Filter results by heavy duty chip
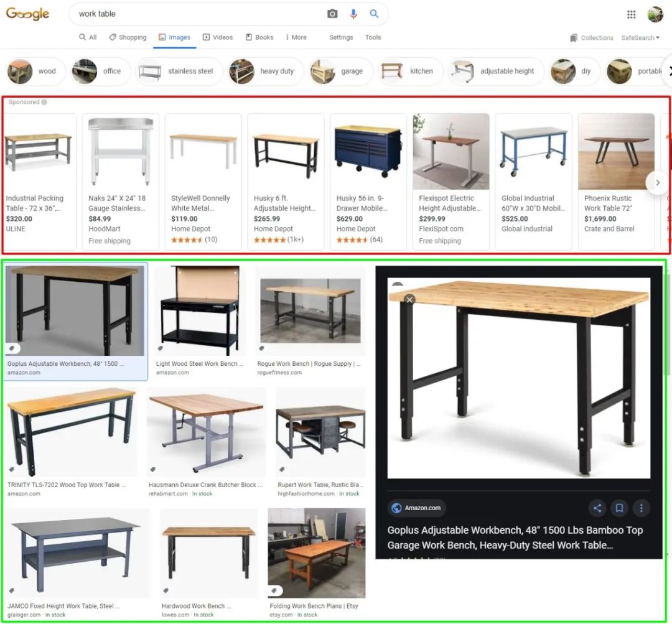Screen dimensions: 672x624 [x=266, y=71]
